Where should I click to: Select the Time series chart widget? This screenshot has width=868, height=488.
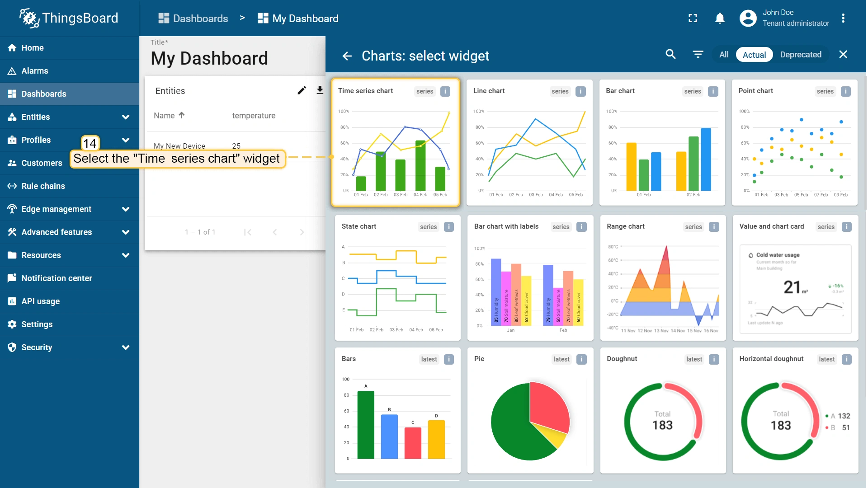(395, 142)
